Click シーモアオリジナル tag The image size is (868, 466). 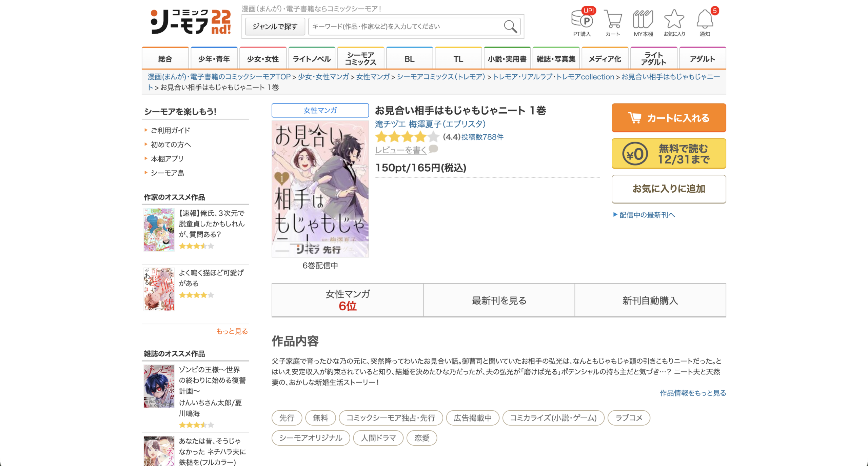pyautogui.click(x=311, y=438)
